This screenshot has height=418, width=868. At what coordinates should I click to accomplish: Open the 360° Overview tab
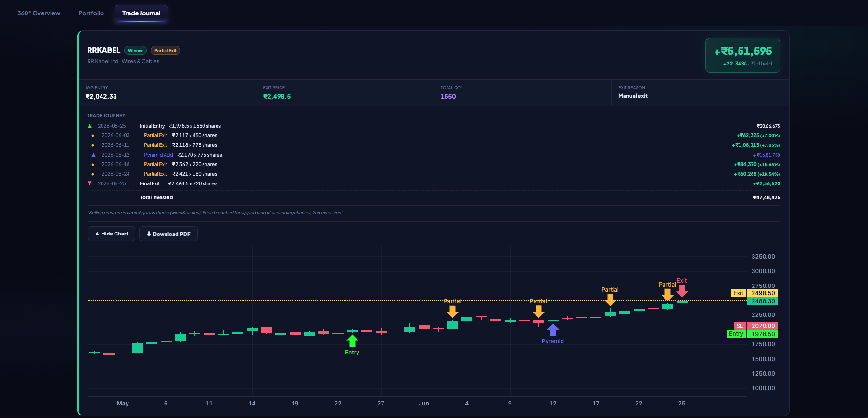[x=39, y=13]
